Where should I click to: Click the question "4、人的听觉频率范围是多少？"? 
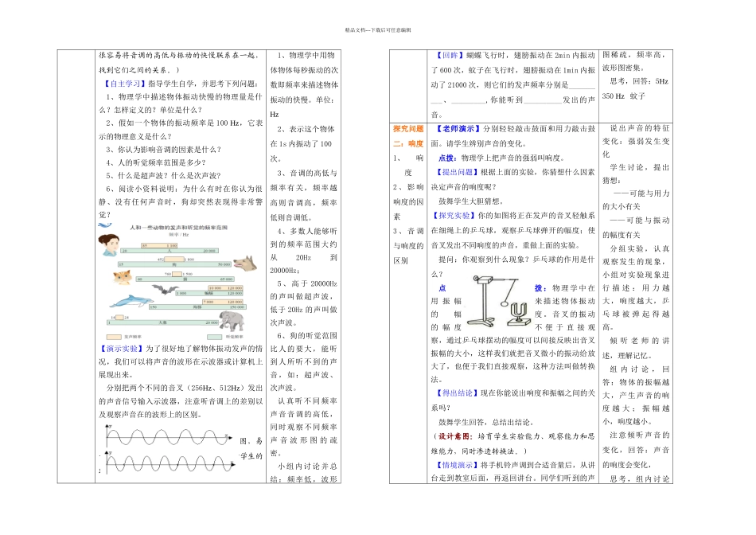click(x=156, y=162)
